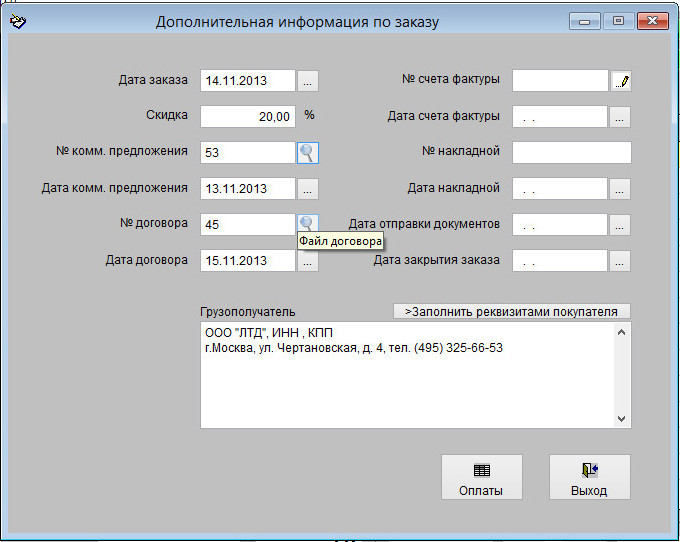Close the Дополнительная информация по заказу window

(x=653, y=21)
